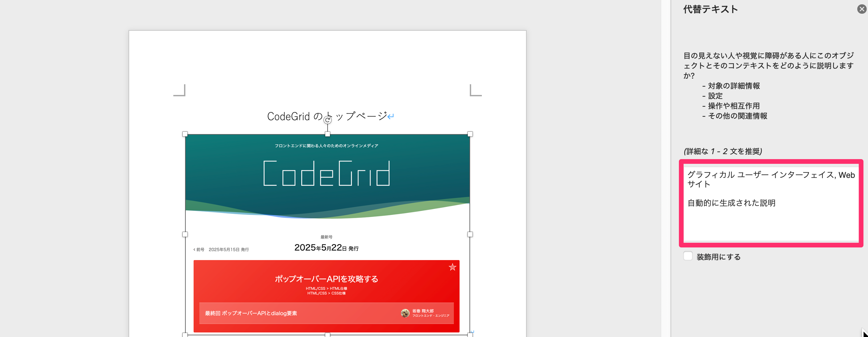Screen dimensions: 868x337
Task: Click the author avatar beside 坂巻 翔大郎
Action: pos(405,313)
